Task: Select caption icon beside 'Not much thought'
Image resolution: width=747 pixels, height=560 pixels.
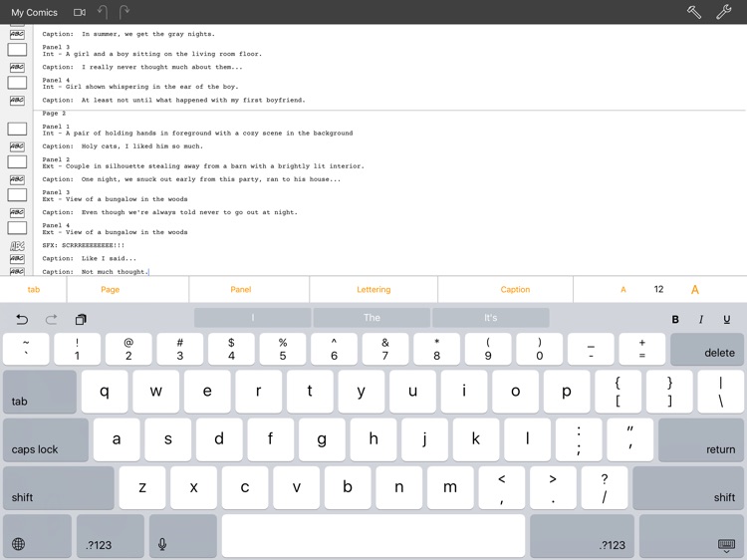Action: 17,271
